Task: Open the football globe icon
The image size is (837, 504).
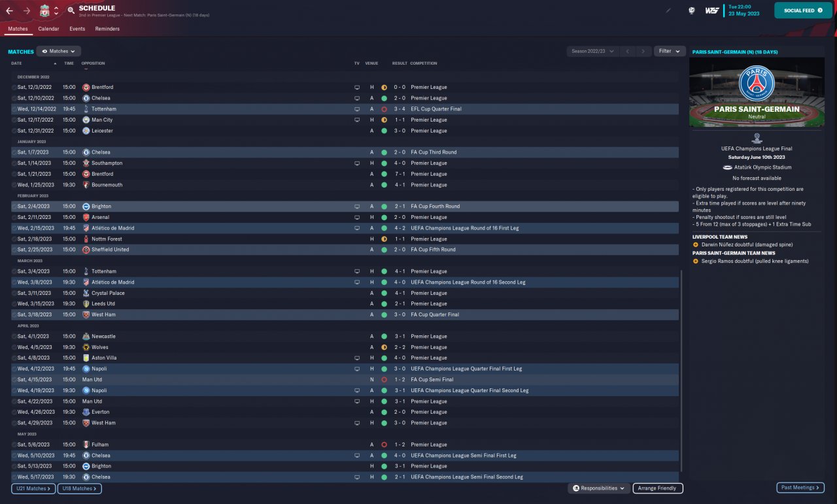Action: point(691,10)
